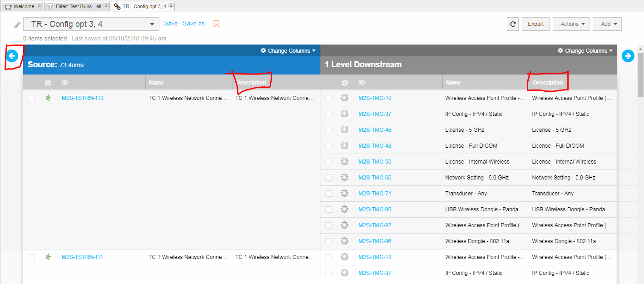
Task: Check the M2S-TMC-66 row box
Action: coord(328,178)
